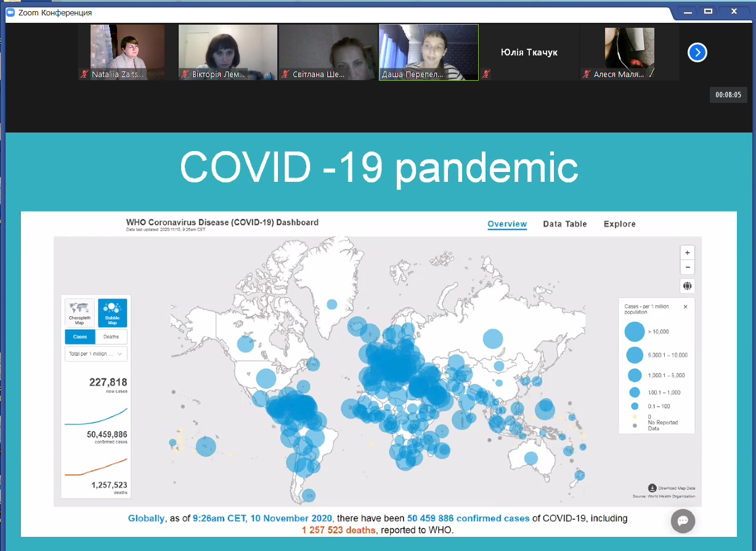
Task: Click the 'Globally' text
Action: pos(146,518)
